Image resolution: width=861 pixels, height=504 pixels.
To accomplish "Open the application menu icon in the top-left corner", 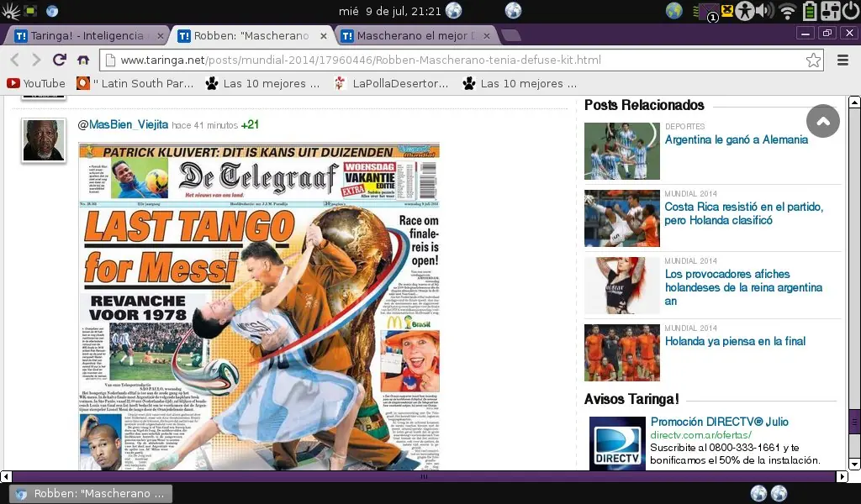I will pyautogui.click(x=10, y=11).
